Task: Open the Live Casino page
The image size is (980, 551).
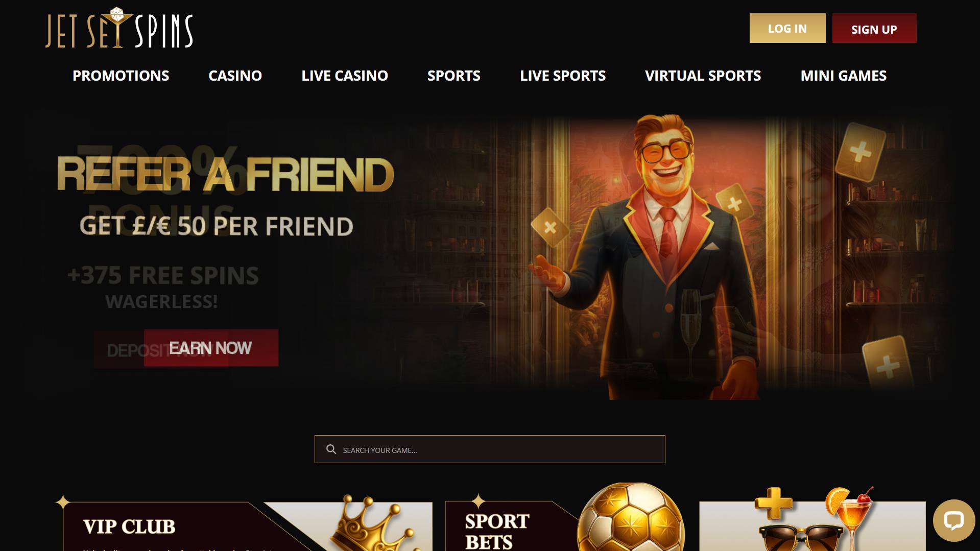Action: point(345,76)
